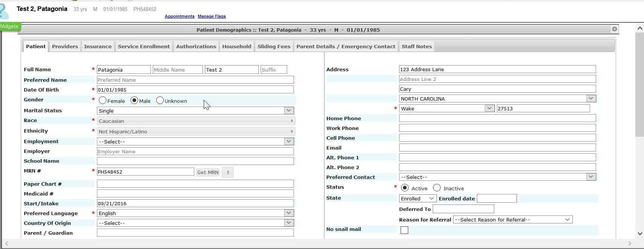Click the Work Phone field

coord(498,128)
